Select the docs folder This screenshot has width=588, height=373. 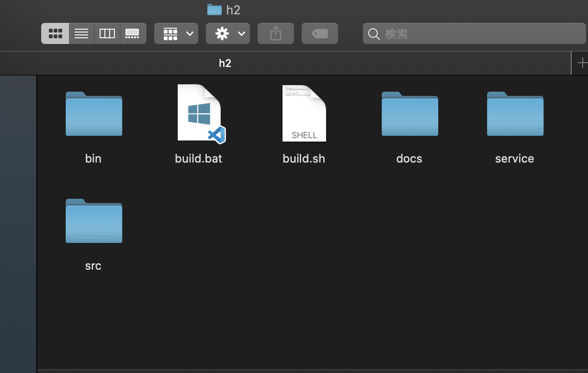pyautogui.click(x=409, y=114)
